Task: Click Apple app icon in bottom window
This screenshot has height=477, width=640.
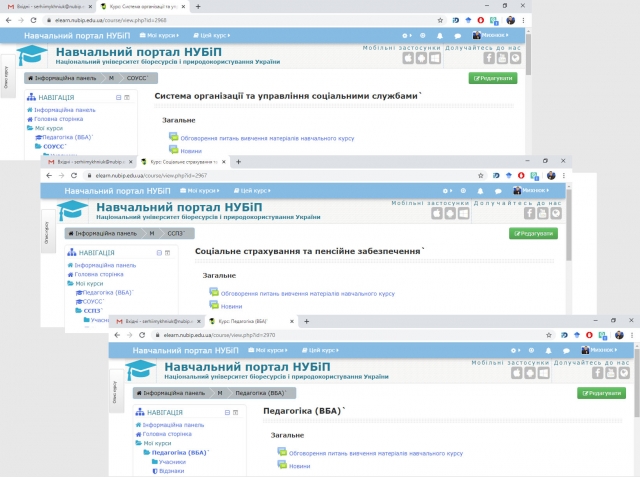Action: click(x=517, y=373)
